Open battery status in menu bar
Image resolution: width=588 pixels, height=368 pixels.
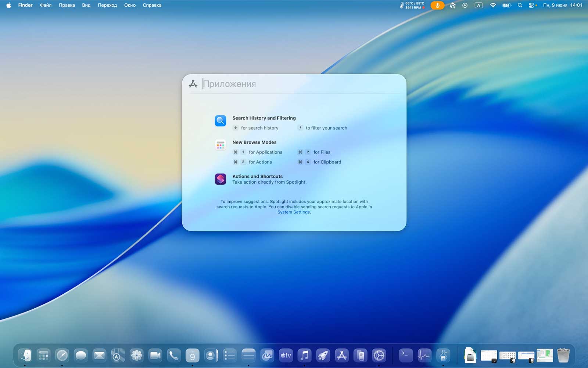pos(507,5)
